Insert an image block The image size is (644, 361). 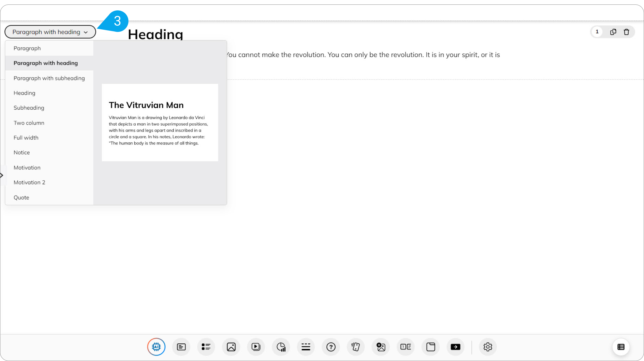pos(231,347)
